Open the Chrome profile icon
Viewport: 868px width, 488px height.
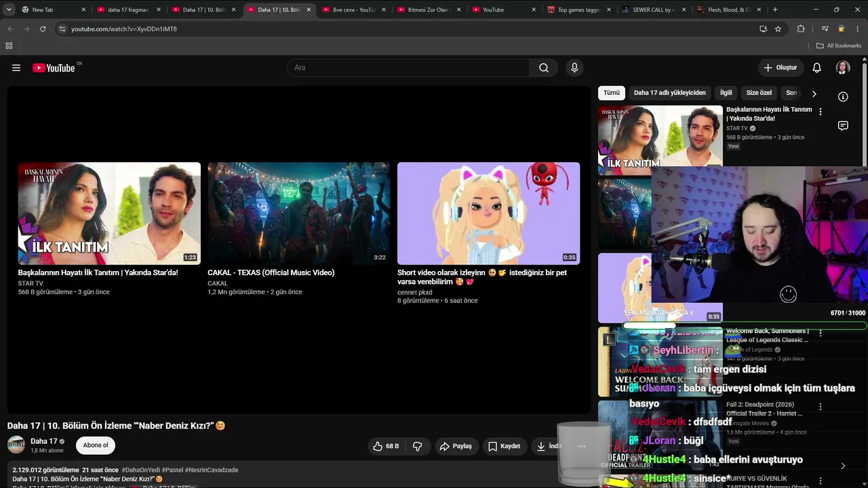point(842,29)
